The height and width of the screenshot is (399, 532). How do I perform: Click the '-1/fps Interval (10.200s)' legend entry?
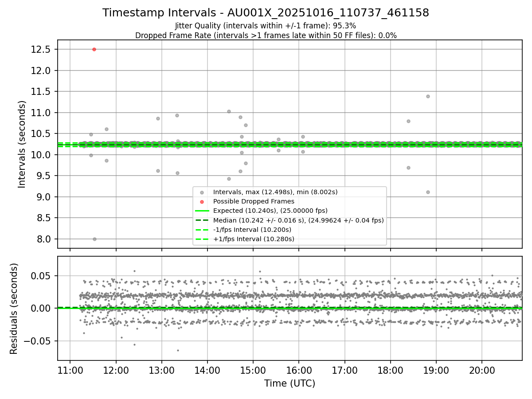(x=252, y=230)
